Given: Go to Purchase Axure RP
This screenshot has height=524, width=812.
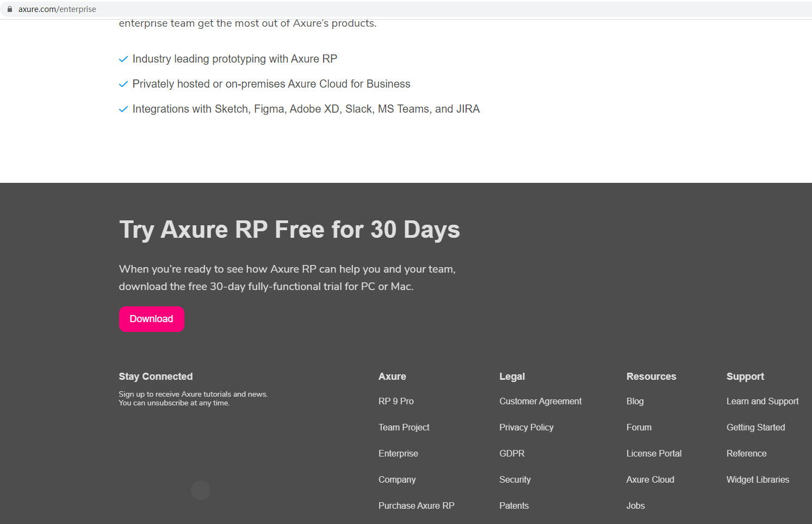Looking at the screenshot, I should [x=416, y=505].
